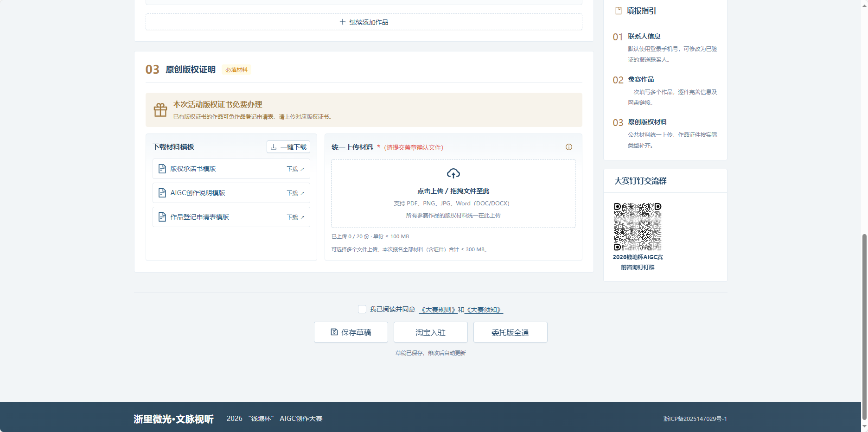868x432 pixels.
Task: Download all templates with 一键下载
Action: [x=288, y=146]
